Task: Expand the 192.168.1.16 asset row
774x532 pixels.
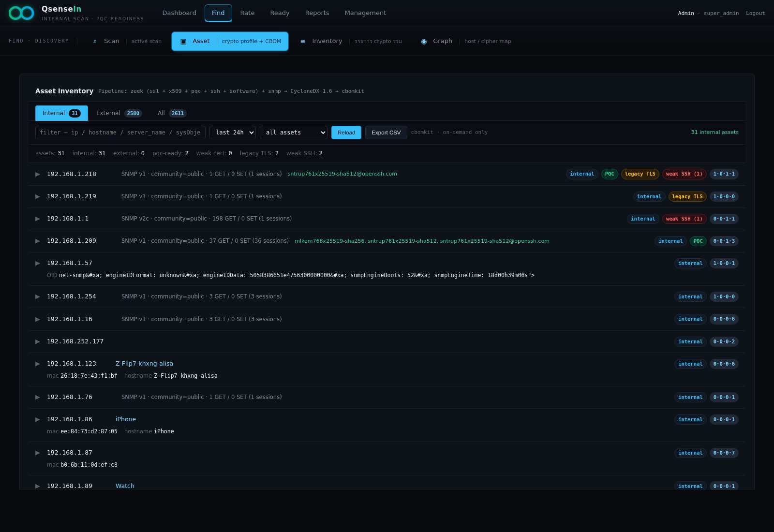Action: tap(38, 319)
